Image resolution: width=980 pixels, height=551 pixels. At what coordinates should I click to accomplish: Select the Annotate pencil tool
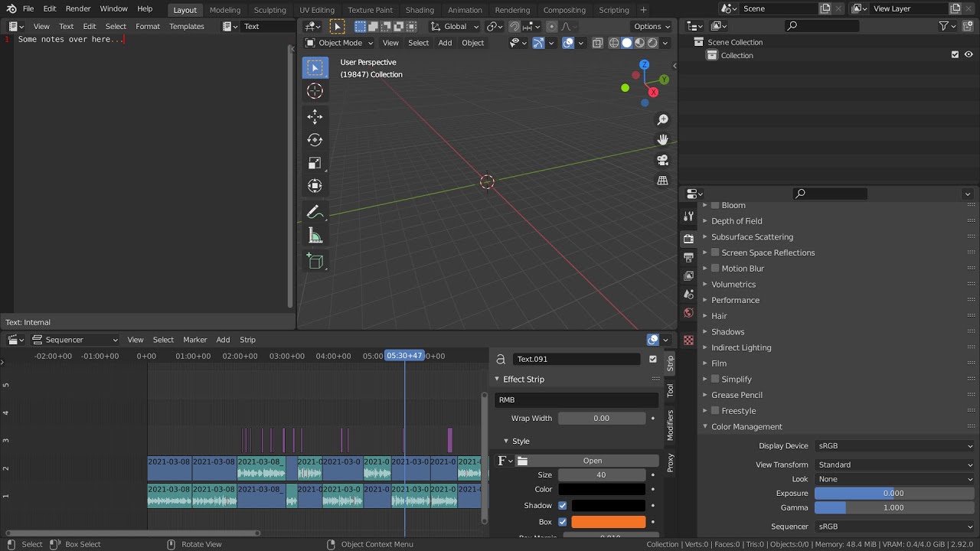click(x=315, y=212)
